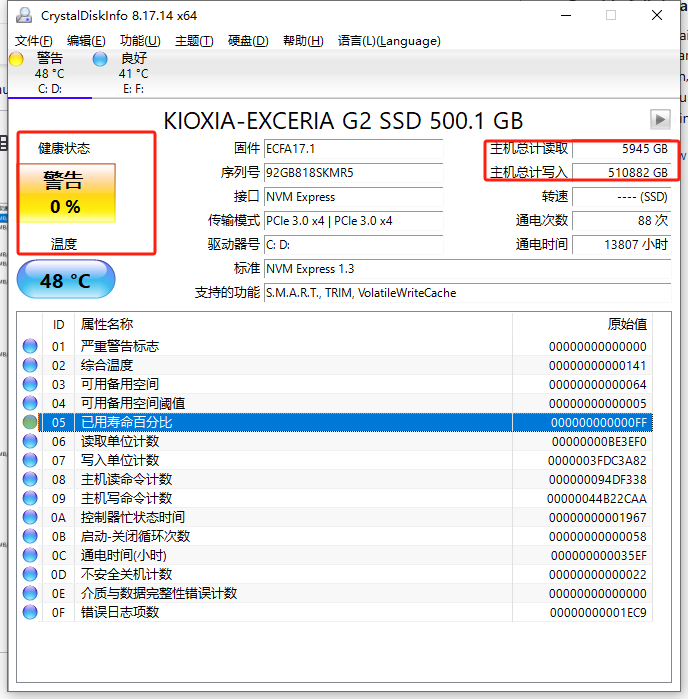The image size is (688, 699).
Task: Click the raw value 00000000001EC9
Action: coord(598,613)
